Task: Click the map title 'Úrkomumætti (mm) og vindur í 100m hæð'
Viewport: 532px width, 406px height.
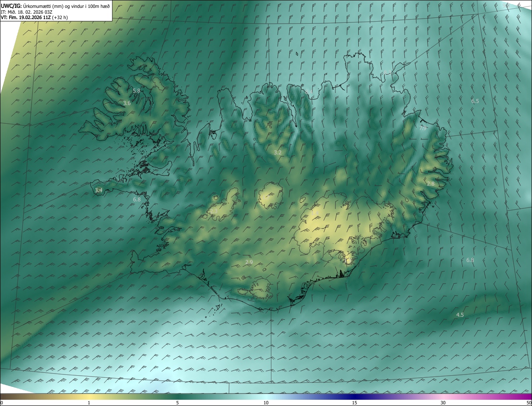Action: [x=66, y=6]
